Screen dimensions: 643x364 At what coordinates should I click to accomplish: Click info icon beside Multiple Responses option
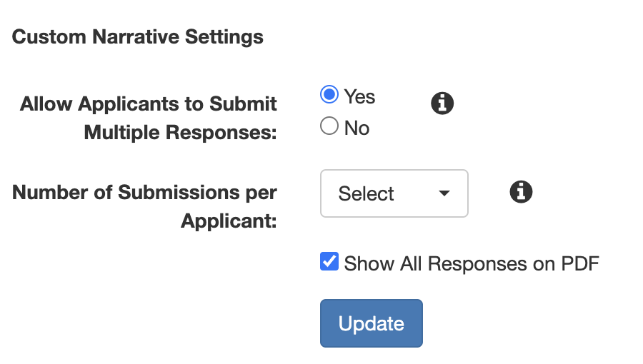coord(442,103)
